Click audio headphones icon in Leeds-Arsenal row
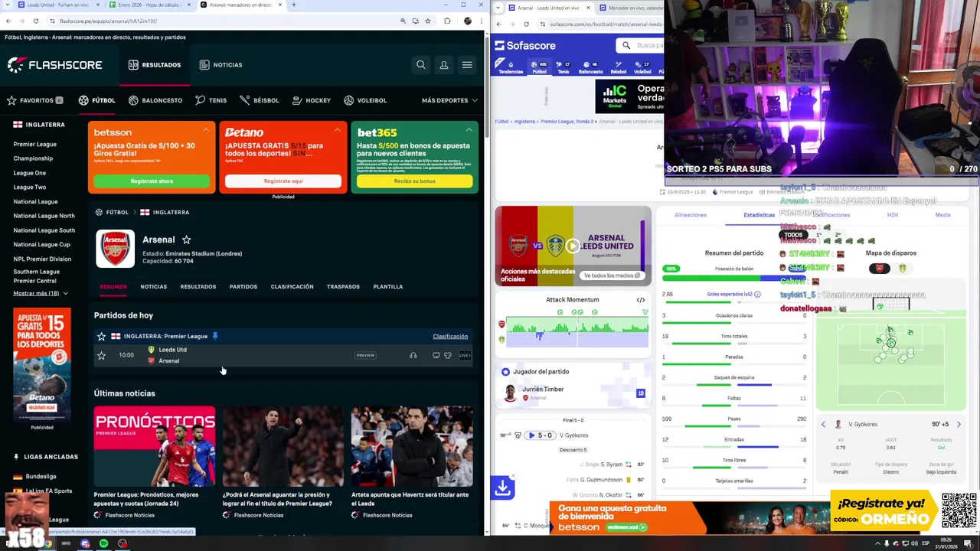980x551 pixels. click(413, 355)
